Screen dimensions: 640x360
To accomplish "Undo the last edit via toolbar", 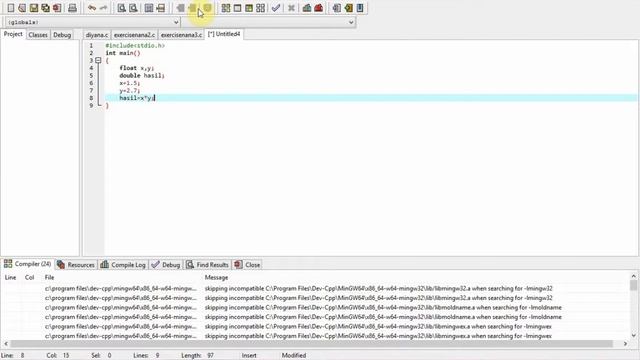I will [92, 8].
